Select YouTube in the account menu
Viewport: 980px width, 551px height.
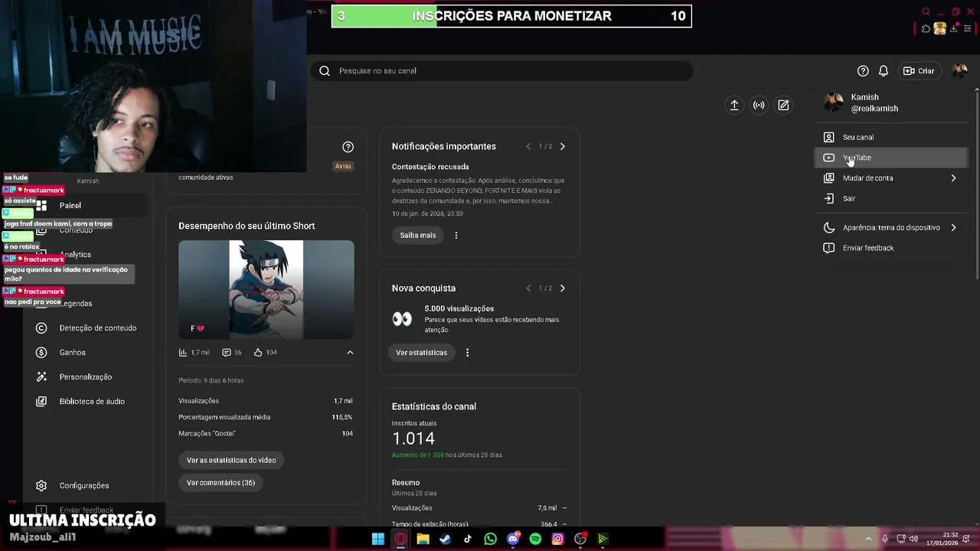point(891,158)
